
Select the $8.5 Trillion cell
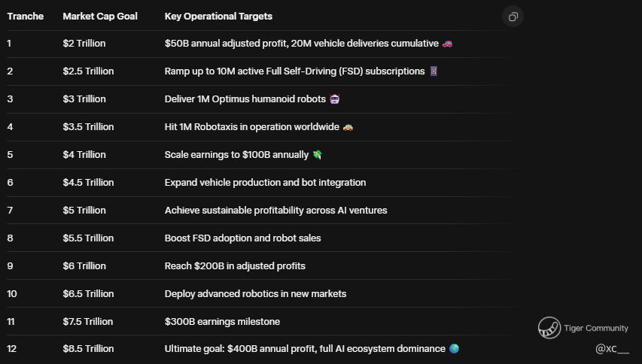click(x=89, y=349)
